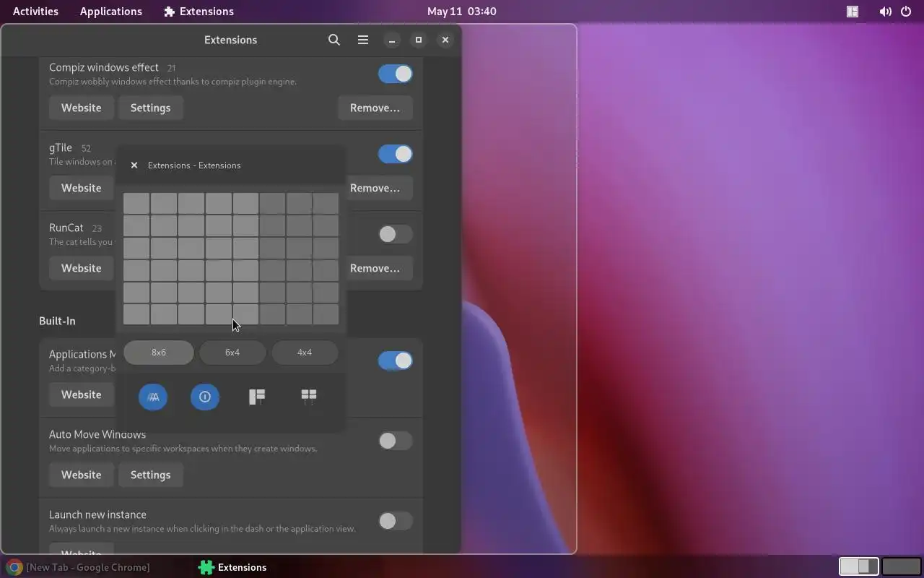Select the 8x6 grid size preset
The width and height of the screenshot is (924, 578).
click(159, 353)
